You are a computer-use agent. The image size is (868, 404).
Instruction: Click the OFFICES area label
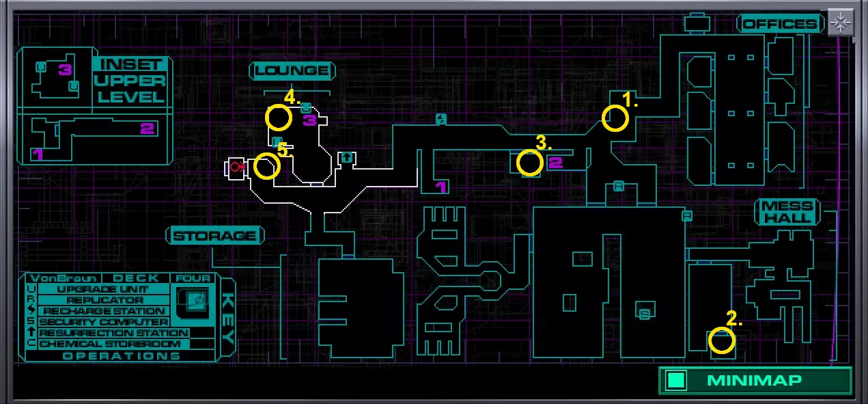[781, 24]
